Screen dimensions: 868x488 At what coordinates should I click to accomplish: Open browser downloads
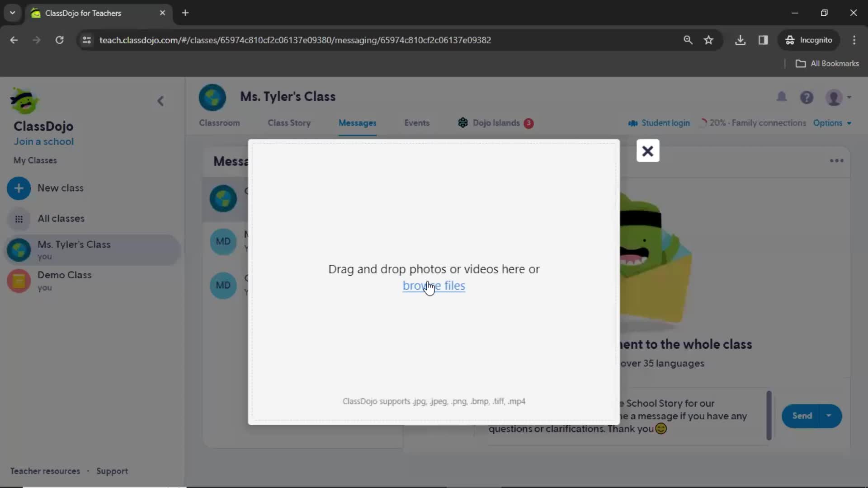point(740,40)
